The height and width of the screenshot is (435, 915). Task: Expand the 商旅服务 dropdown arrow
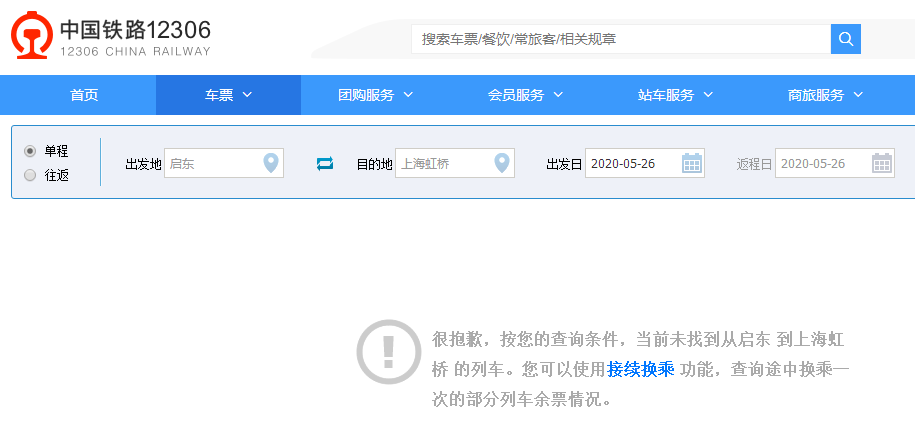(x=858, y=95)
